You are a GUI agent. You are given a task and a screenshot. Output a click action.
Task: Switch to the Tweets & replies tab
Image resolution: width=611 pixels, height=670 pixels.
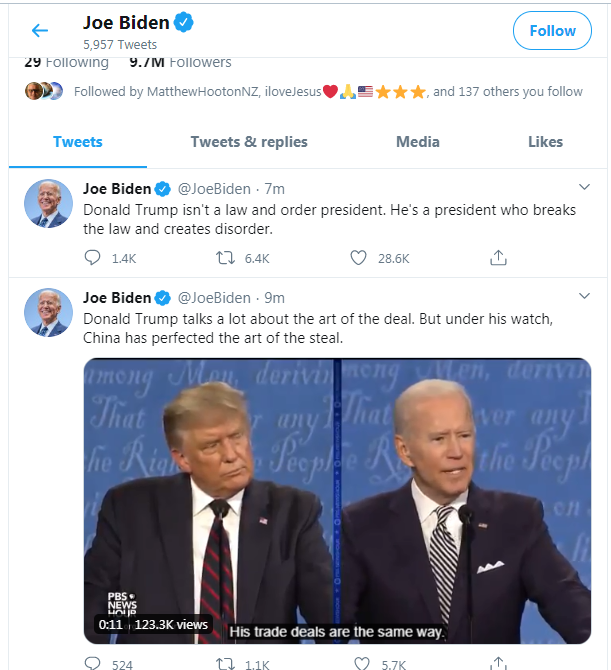pos(249,142)
